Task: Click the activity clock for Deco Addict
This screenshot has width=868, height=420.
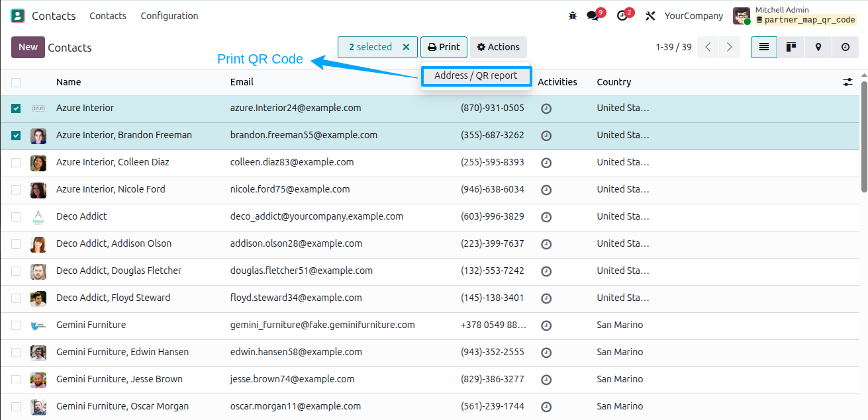Action: (x=546, y=216)
